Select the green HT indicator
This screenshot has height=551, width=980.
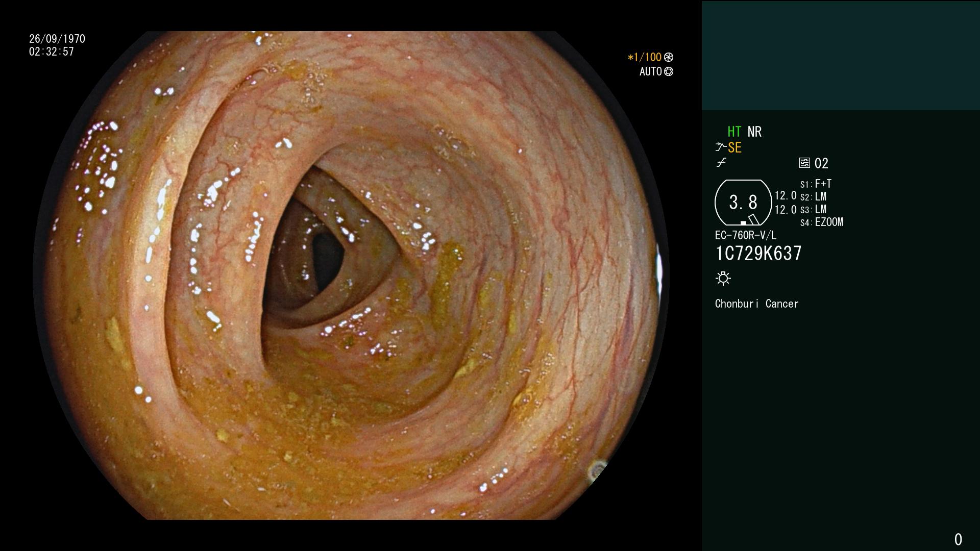pos(734,132)
